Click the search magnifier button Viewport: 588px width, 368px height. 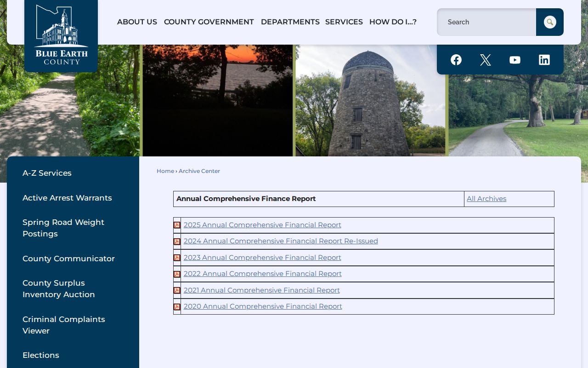[x=550, y=22]
